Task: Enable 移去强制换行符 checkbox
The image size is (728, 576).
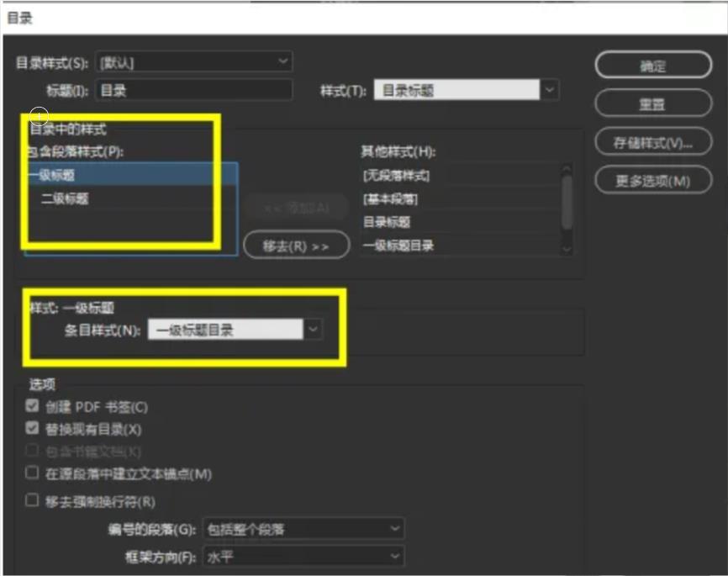Action: click(x=33, y=501)
